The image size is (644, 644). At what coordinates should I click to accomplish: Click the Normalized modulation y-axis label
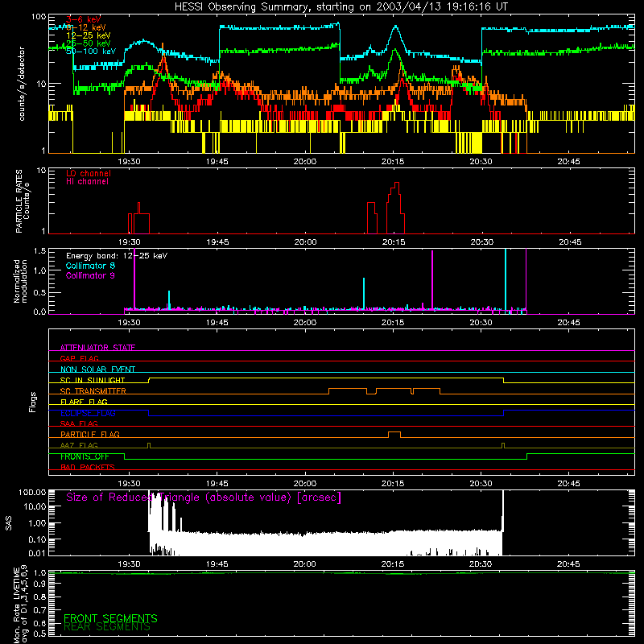[x=21, y=281]
